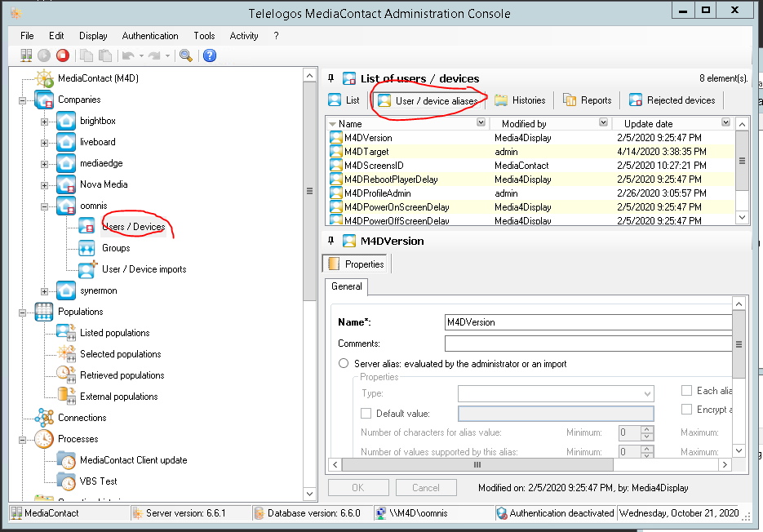
Task: Click the Properties button
Action: point(356,264)
